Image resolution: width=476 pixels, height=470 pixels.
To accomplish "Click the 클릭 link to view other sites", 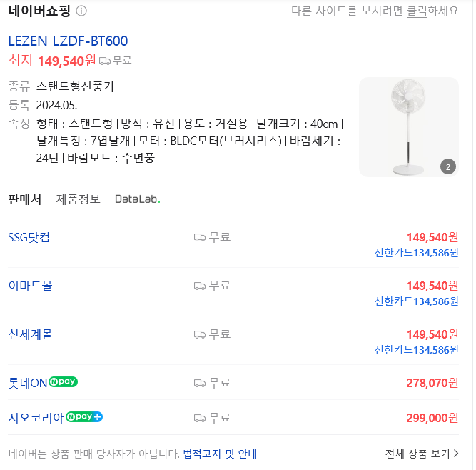I will pyautogui.click(x=417, y=11).
